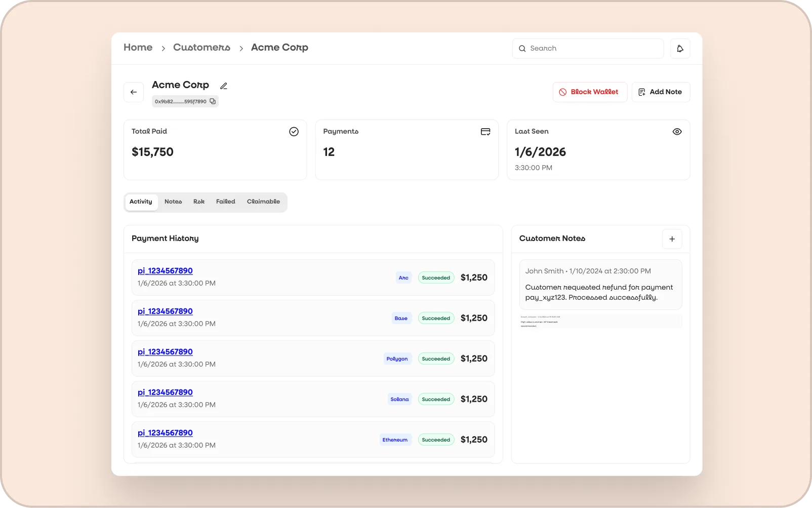Click the Total Paid checkmark icon
The image size is (812, 508).
pos(294,132)
